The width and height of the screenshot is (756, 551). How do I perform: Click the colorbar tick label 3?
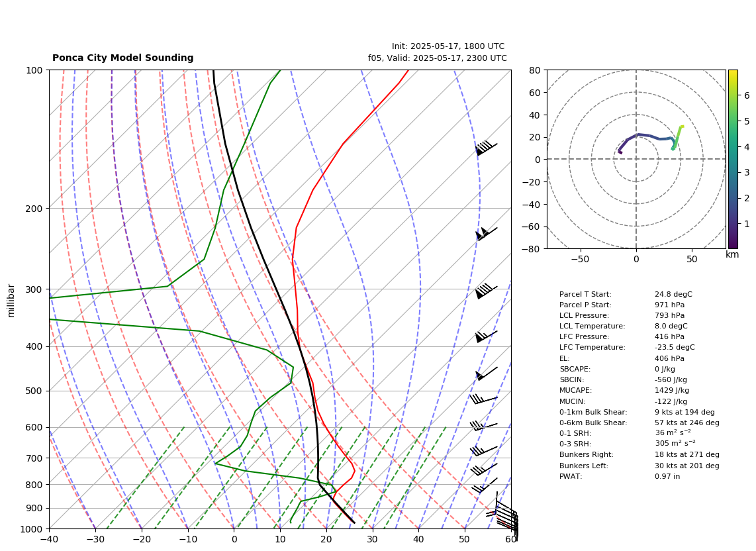[x=747, y=172]
